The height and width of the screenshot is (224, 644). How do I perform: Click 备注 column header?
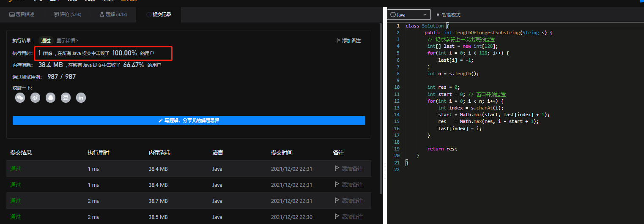tap(339, 153)
